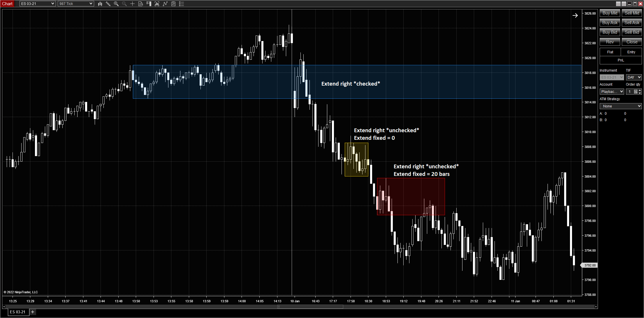Toggle the Chart Trader panel icon
Image resolution: width=644 pixels, height=318 pixels.
tap(149, 4)
